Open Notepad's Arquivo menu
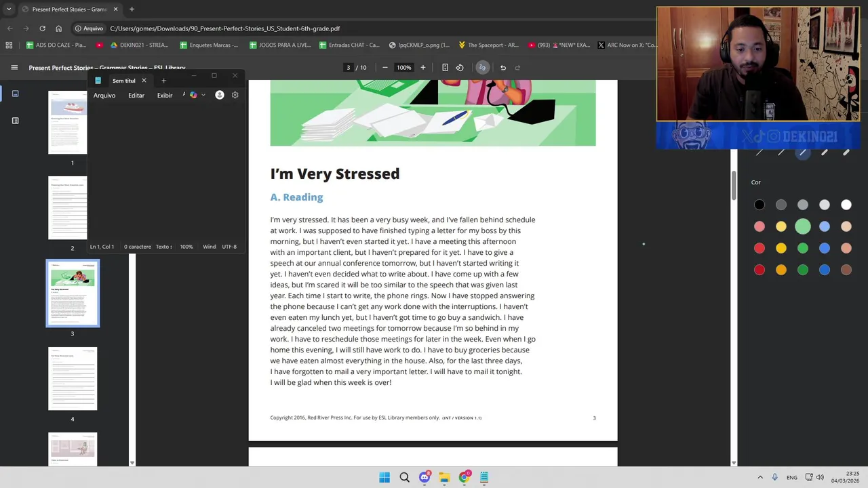This screenshot has height=488, width=868. coord(104,96)
